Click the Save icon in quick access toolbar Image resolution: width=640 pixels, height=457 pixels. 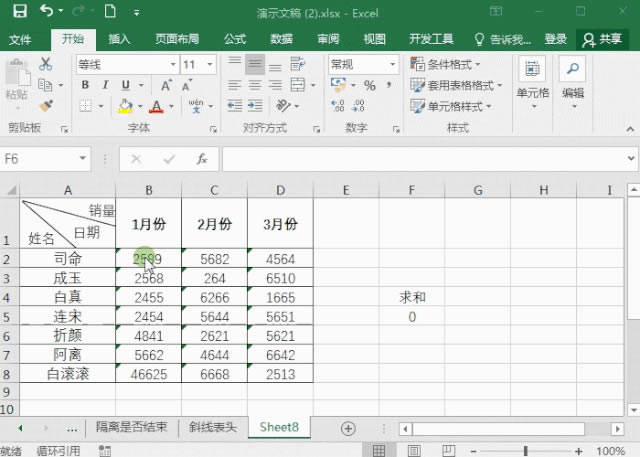tap(19, 12)
